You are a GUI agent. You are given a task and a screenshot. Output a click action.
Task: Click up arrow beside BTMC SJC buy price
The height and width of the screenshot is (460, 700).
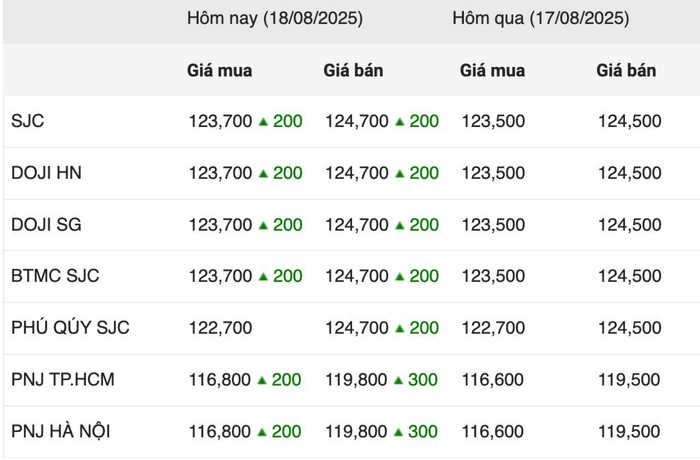coord(263,276)
